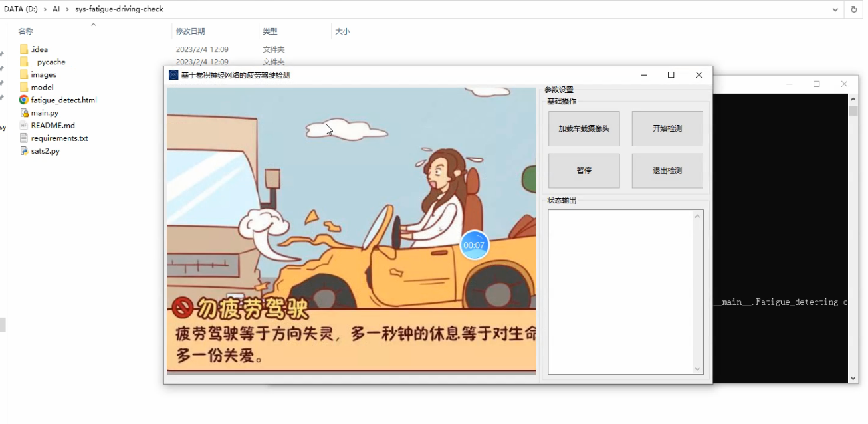The height and width of the screenshot is (424, 868).
Task: Open the model folder icon
Action: (x=24, y=87)
